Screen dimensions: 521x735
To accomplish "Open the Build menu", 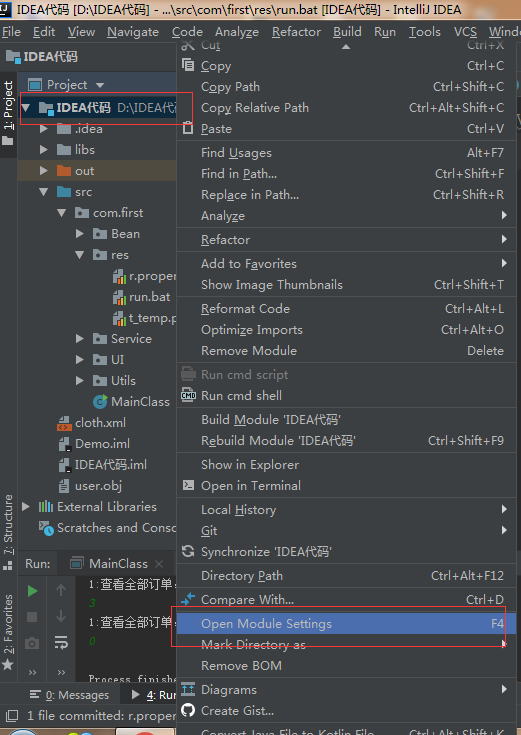I will (347, 32).
